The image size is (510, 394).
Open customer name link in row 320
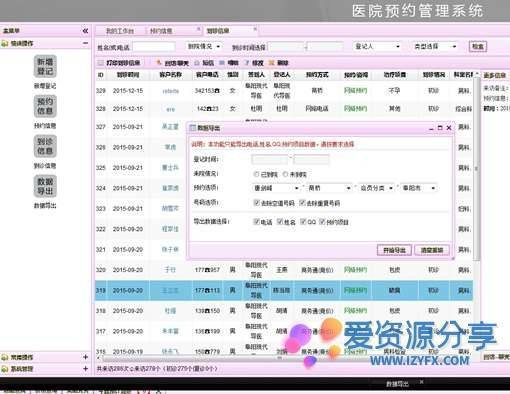tap(170, 270)
